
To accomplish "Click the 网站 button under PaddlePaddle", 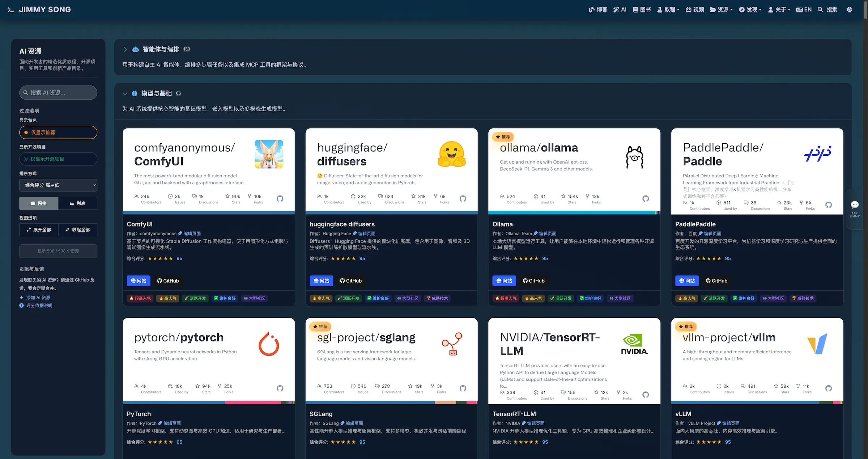I will tap(687, 281).
